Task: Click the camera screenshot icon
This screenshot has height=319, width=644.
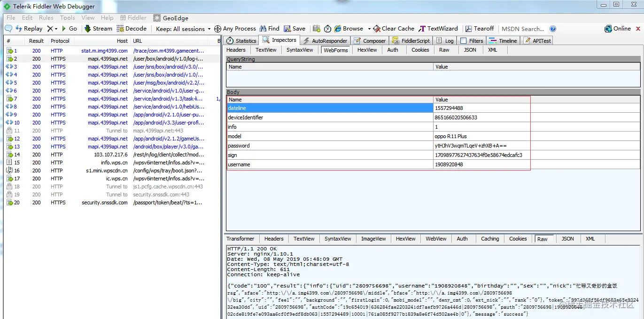Action: tap(317, 29)
